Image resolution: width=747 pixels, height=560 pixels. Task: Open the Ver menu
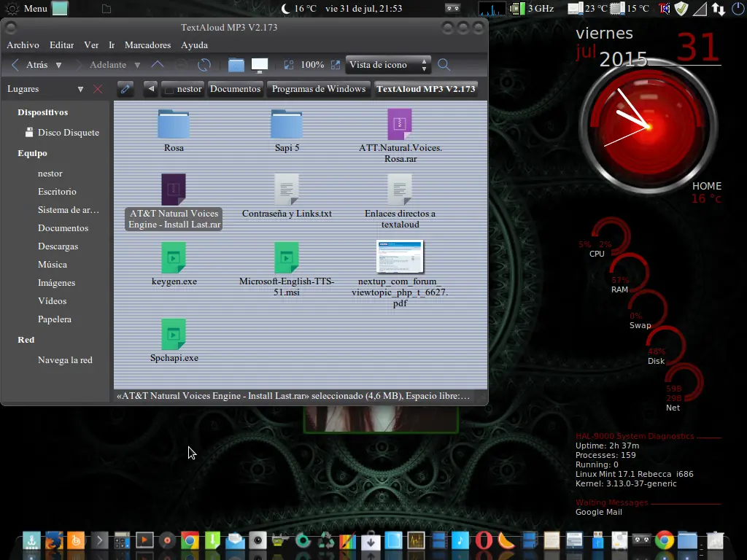pyautogui.click(x=91, y=45)
